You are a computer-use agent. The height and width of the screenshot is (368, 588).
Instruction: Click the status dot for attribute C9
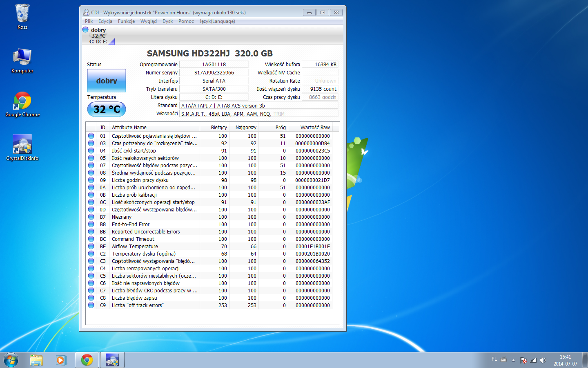(x=91, y=305)
